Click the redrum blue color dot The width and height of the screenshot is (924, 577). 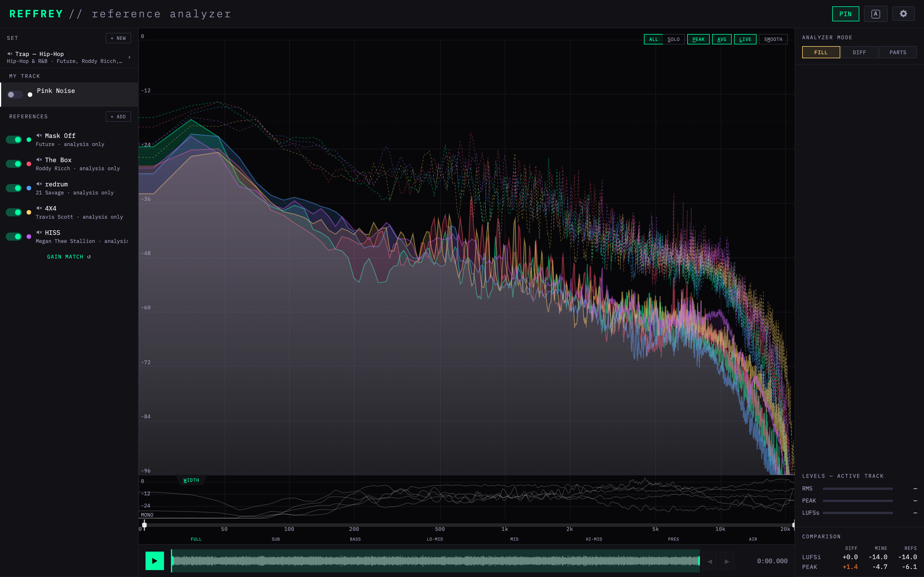pos(29,188)
